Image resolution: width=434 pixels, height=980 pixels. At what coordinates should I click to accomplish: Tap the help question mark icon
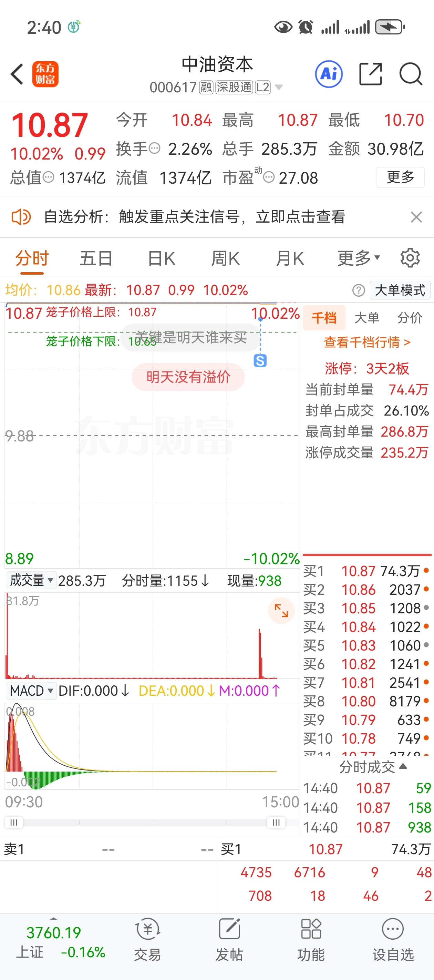pyautogui.click(x=358, y=290)
